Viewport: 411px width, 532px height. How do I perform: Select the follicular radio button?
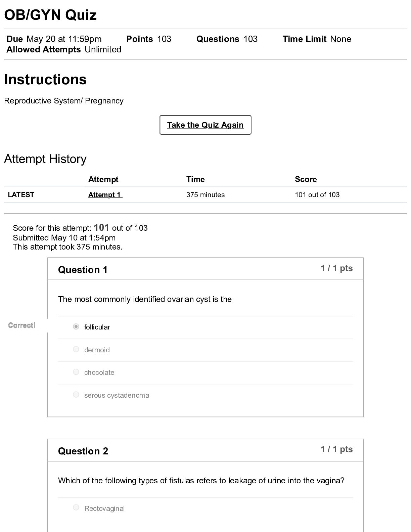pos(76,326)
